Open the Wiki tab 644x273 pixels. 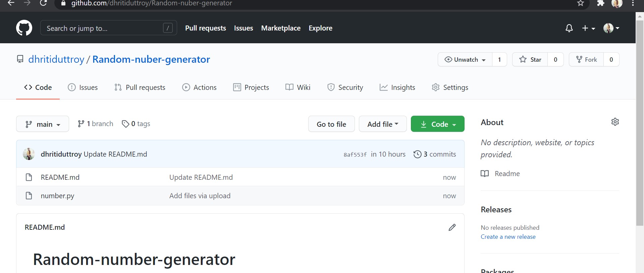tap(298, 88)
